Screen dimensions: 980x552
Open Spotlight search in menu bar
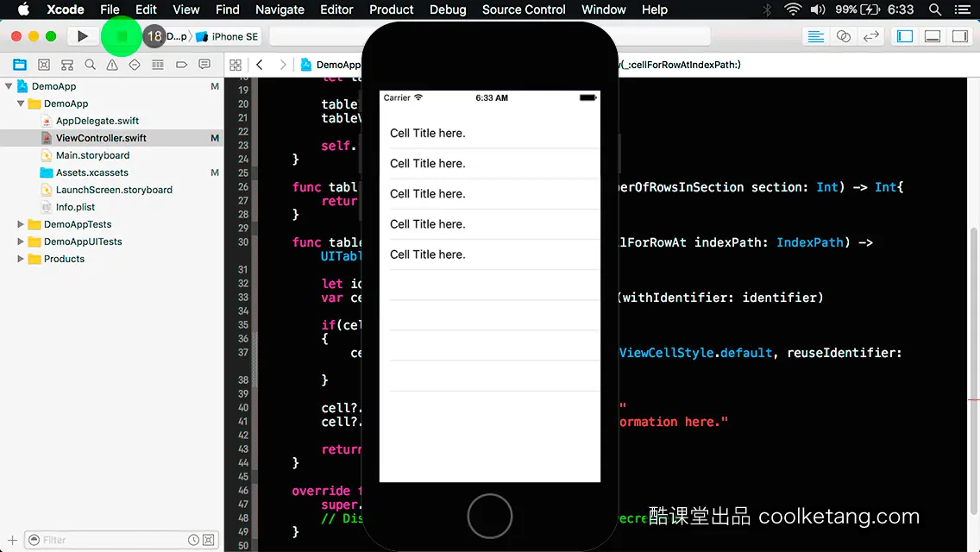click(935, 9)
